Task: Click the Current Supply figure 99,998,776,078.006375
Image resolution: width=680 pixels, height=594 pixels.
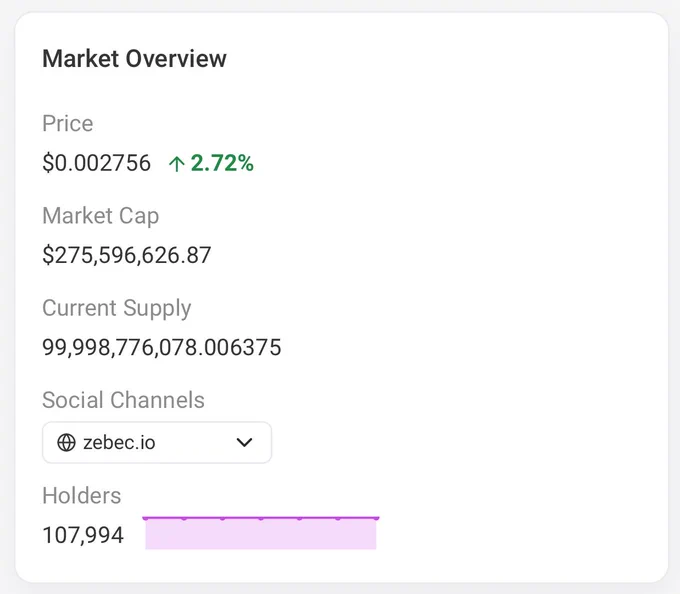Action: (162, 347)
